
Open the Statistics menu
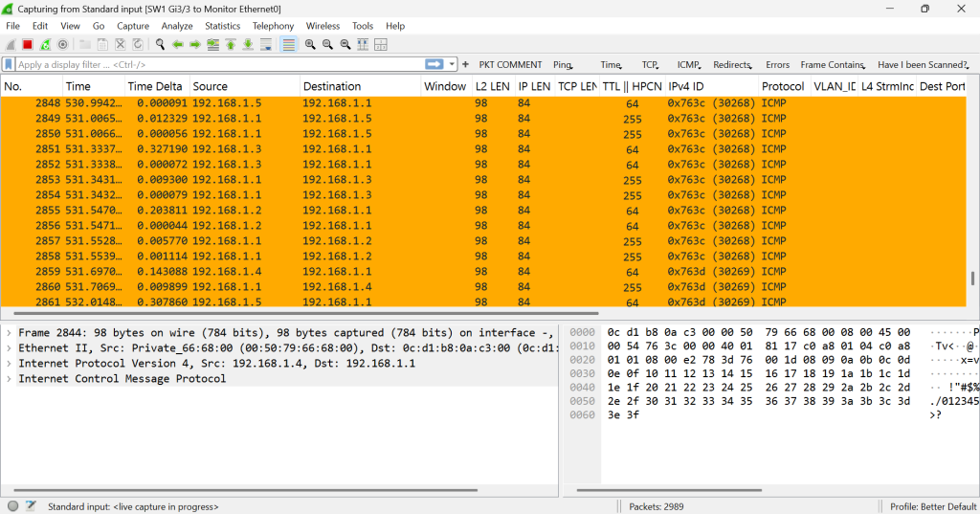222,26
